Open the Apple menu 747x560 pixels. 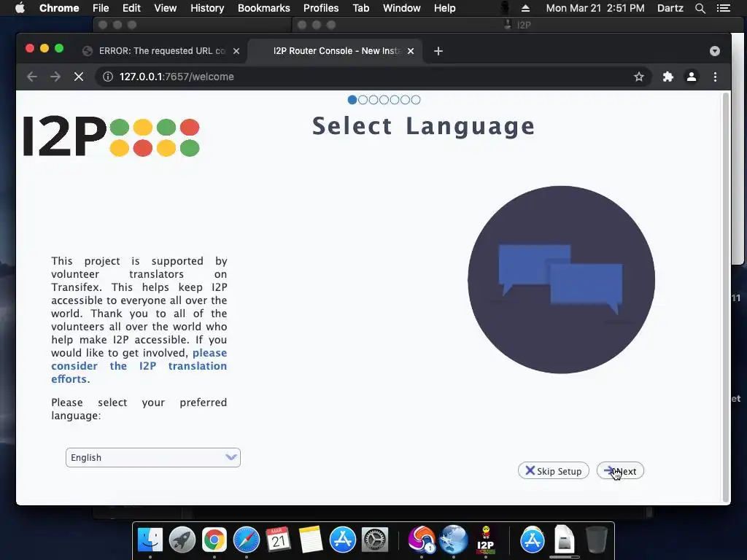[x=20, y=8]
